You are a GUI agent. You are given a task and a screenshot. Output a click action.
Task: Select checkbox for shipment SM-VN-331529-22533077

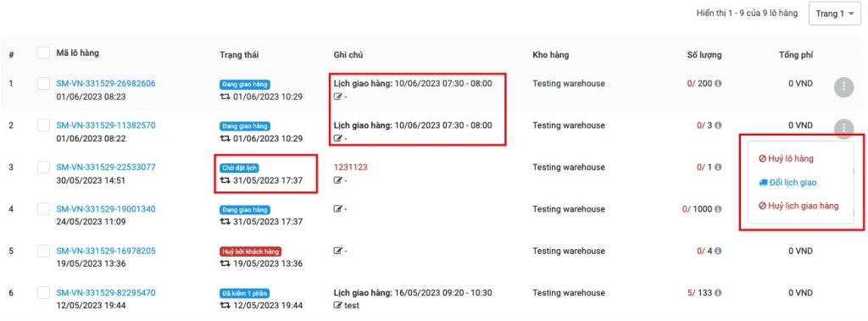(44, 167)
